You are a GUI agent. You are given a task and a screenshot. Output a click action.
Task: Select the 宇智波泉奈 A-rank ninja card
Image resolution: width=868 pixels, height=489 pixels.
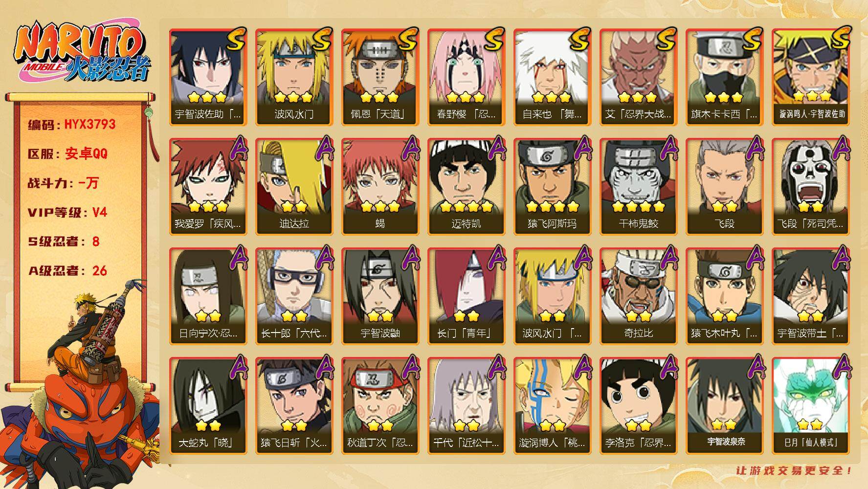tap(724, 405)
